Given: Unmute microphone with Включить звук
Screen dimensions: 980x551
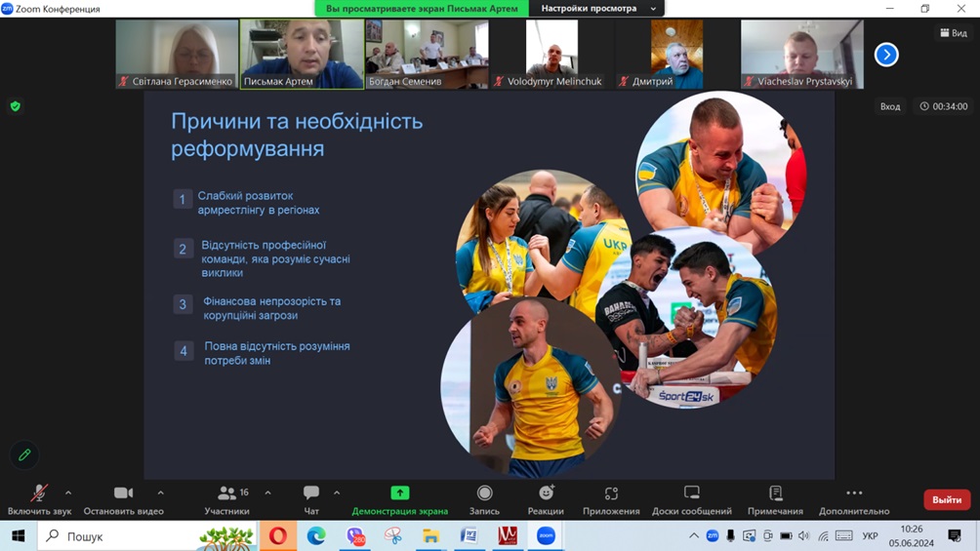Looking at the screenshot, I should (x=39, y=498).
